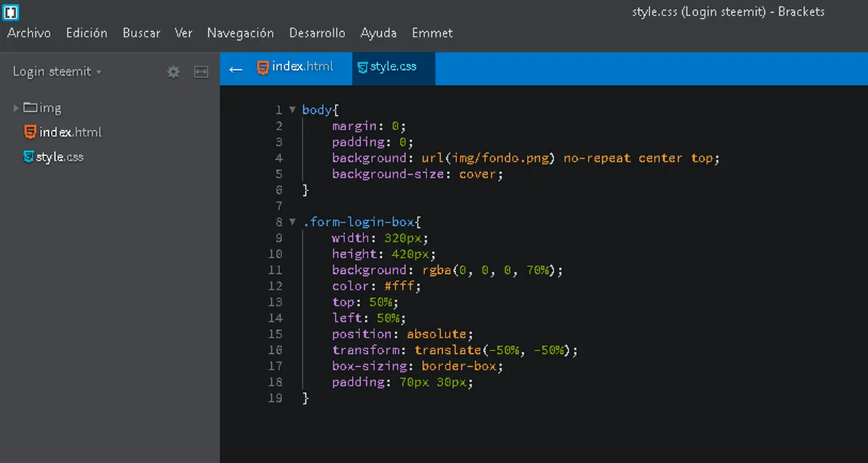Expand the img folder triangle
The width and height of the screenshot is (868, 463).
pyautogui.click(x=16, y=108)
